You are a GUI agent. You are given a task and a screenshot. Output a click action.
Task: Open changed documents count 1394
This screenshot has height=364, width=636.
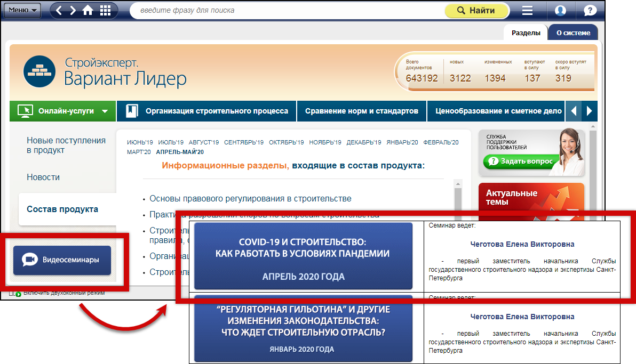(x=495, y=78)
